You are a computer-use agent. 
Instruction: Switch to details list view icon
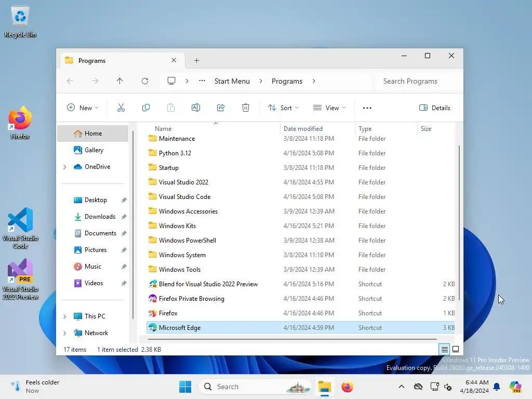point(445,349)
